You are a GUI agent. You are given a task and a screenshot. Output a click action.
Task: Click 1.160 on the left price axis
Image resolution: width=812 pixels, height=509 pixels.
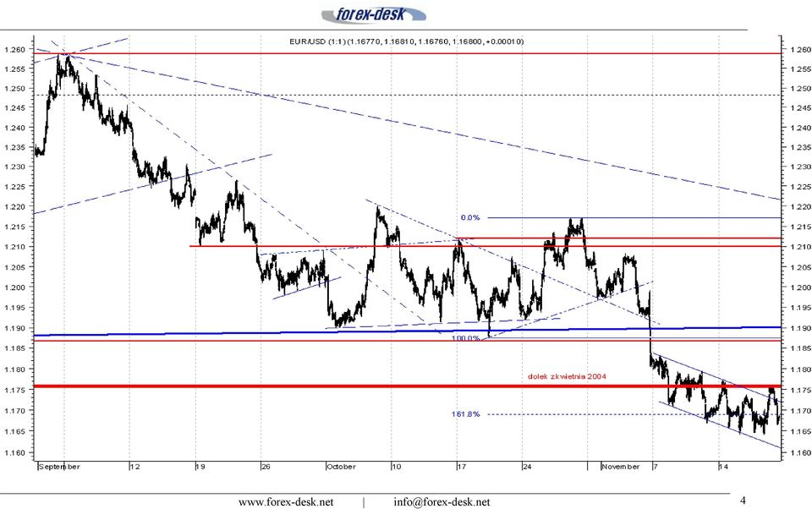[x=14, y=453]
